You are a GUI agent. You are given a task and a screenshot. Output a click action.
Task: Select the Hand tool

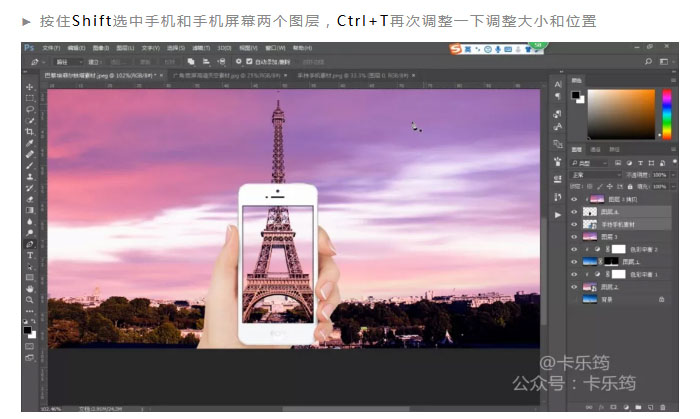[x=29, y=288]
